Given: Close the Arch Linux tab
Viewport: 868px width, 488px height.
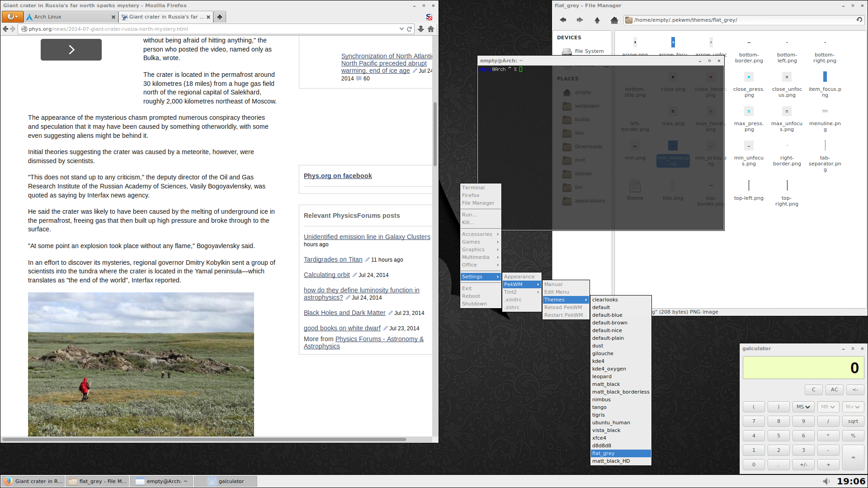Looking at the screenshot, I should pyautogui.click(x=113, y=17).
